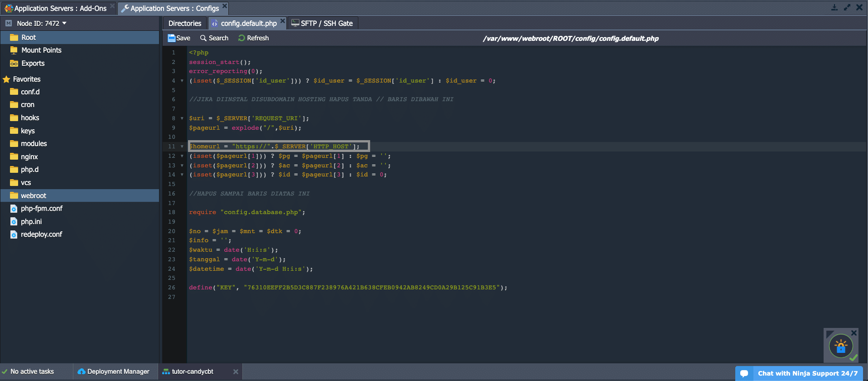Close the Application Servers : Add-Ons tab
This screenshot has height=381, width=868.
(x=112, y=6)
